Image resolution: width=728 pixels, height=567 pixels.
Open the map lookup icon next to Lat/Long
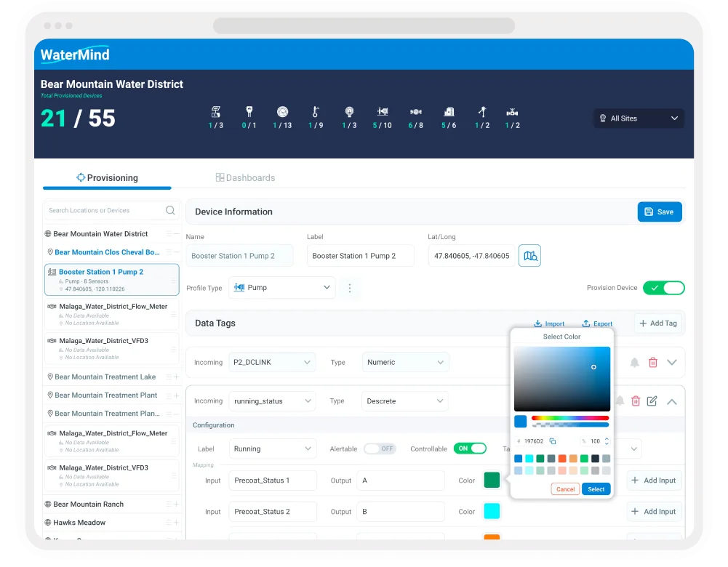point(529,256)
